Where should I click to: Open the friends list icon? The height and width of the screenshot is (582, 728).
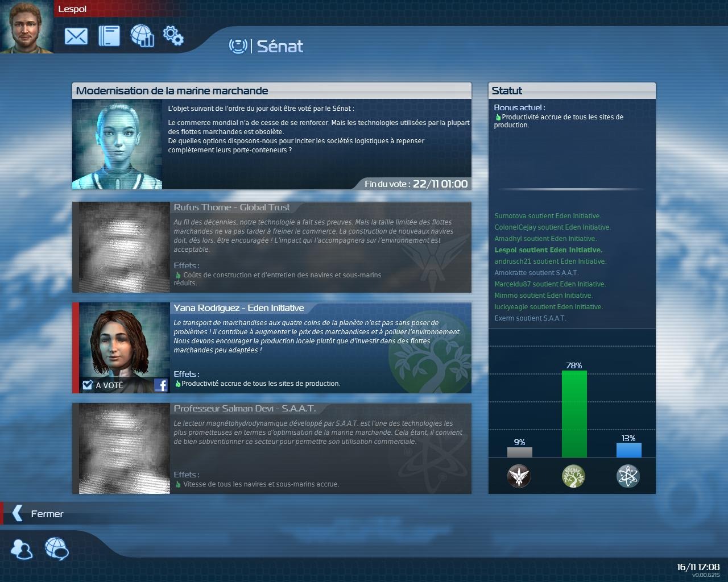[x=22, y=549]
